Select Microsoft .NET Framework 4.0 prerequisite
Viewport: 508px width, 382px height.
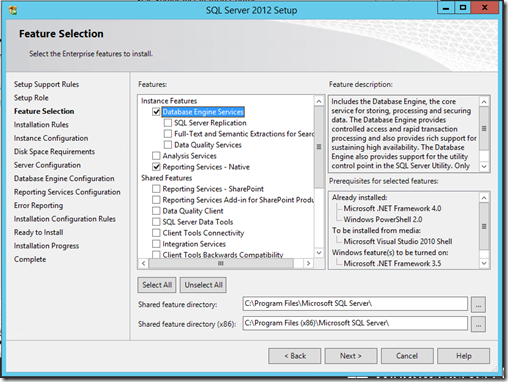click(392, 208)
